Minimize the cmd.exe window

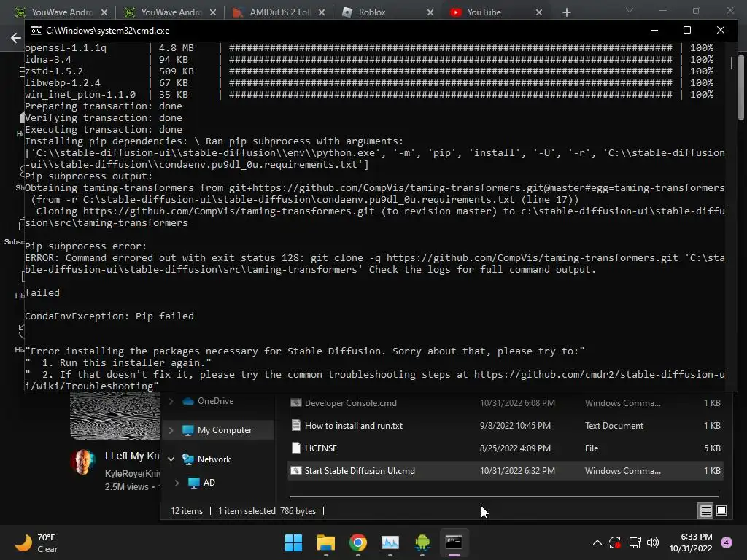point(654,30)
